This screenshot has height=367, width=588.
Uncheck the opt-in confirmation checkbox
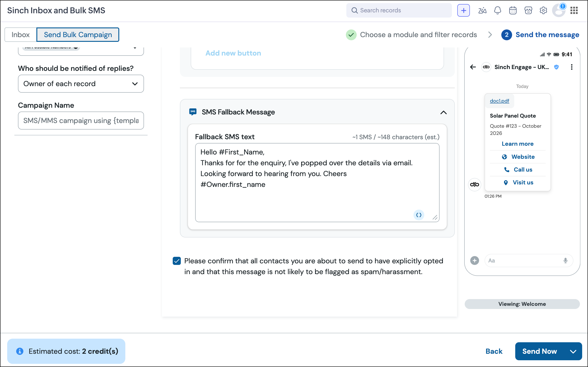pos(177,261)
